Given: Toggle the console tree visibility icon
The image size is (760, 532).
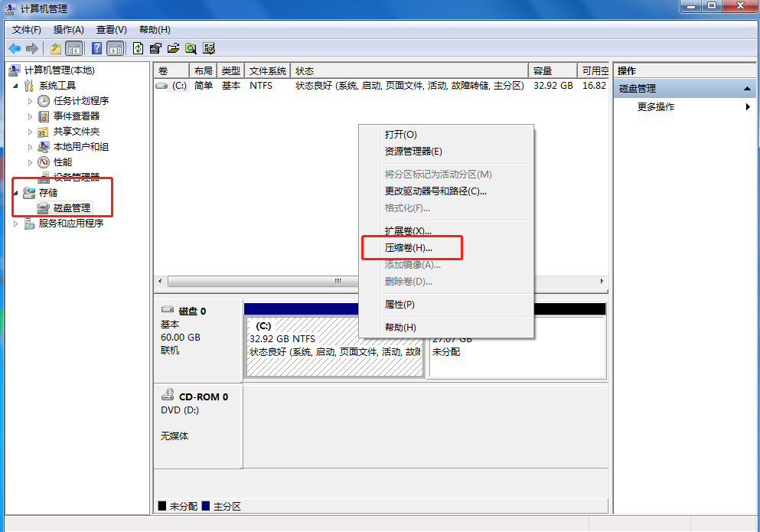Looking at the screenshot, I should tap(73, 48).
